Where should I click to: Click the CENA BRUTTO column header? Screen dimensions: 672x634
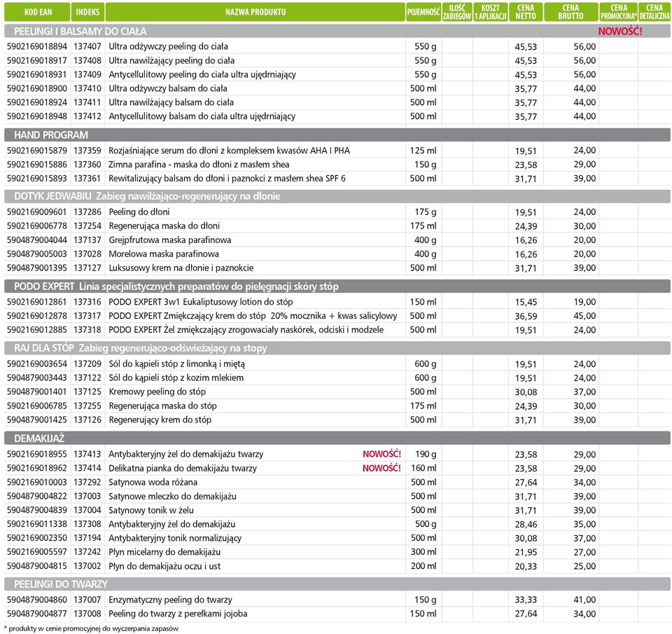click(x=571, y=12)
